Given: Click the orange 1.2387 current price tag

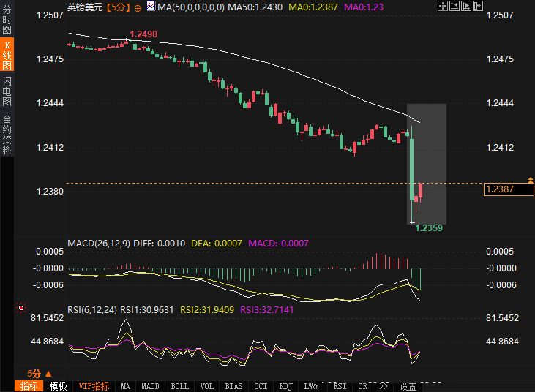Looking at the screenshot, I should click(509, 189).
